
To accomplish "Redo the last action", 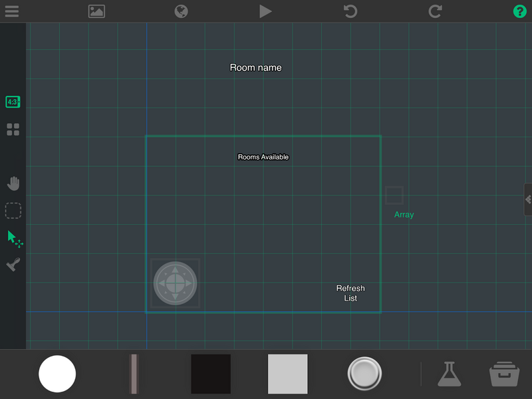I will pyautogui.click(x=435, y=11).
